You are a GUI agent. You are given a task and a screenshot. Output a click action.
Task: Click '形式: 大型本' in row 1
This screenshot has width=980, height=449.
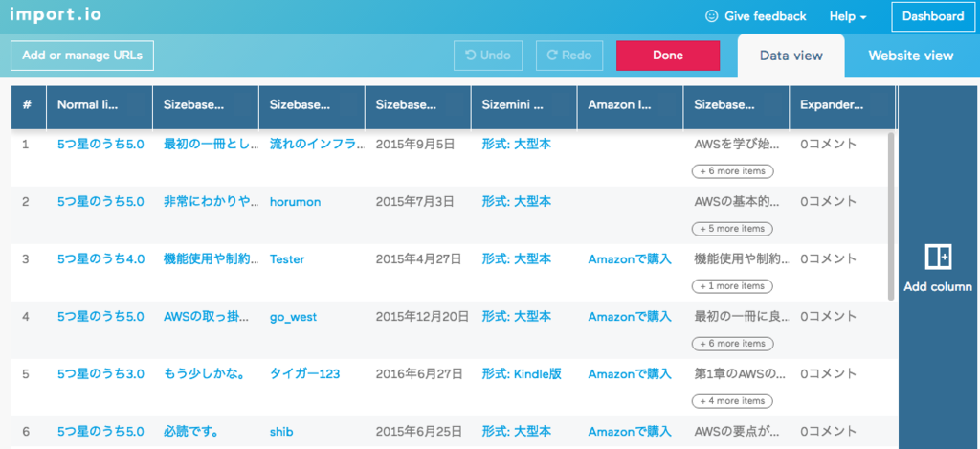pos(516,145)
